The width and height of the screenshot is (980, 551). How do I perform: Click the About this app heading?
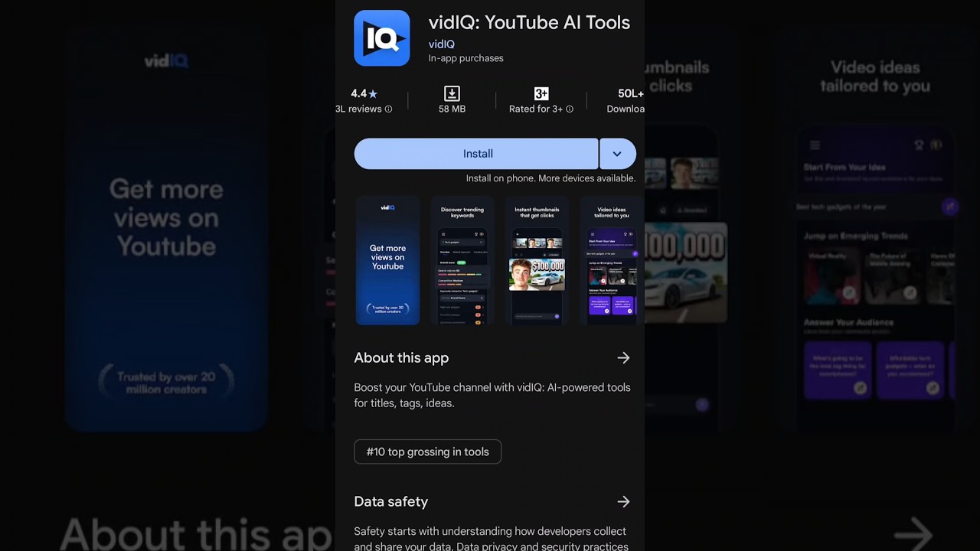click(401, 358)
